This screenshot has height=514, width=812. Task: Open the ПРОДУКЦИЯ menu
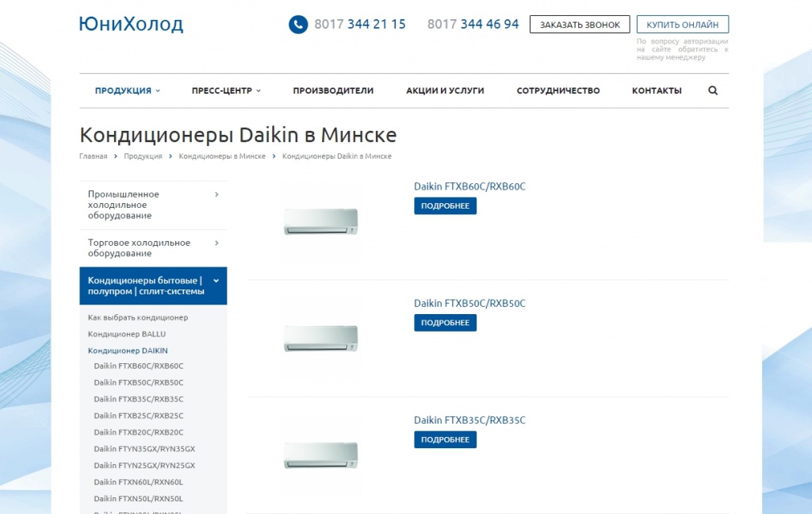pyautogui.click(x=128, y=90)
